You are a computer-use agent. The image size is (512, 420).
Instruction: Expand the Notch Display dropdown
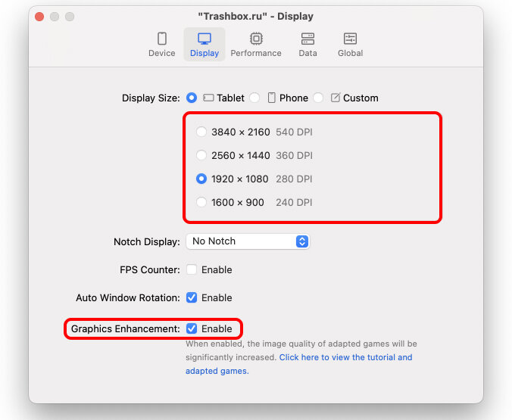[248, 241]
